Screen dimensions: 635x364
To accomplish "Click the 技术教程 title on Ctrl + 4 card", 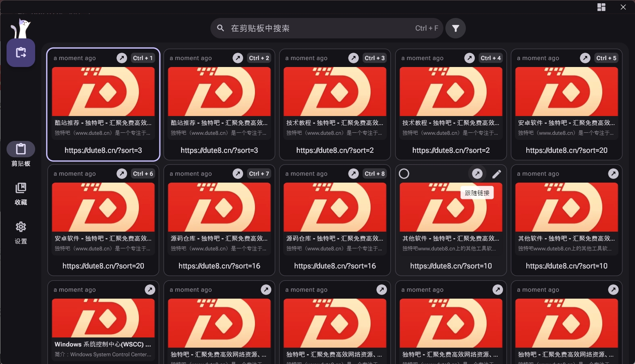I will (451, 123).
